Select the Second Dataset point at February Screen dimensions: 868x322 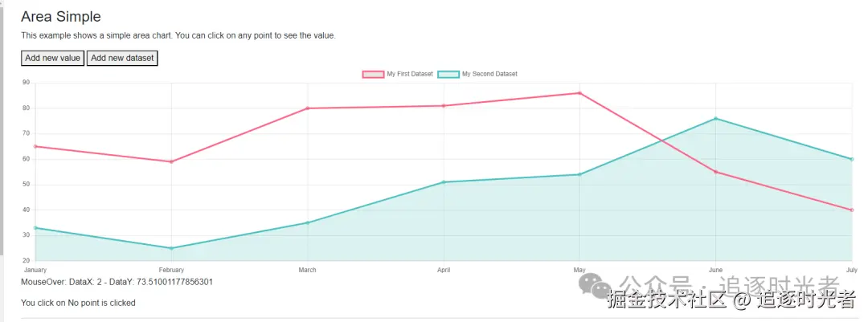pos(171,248)
